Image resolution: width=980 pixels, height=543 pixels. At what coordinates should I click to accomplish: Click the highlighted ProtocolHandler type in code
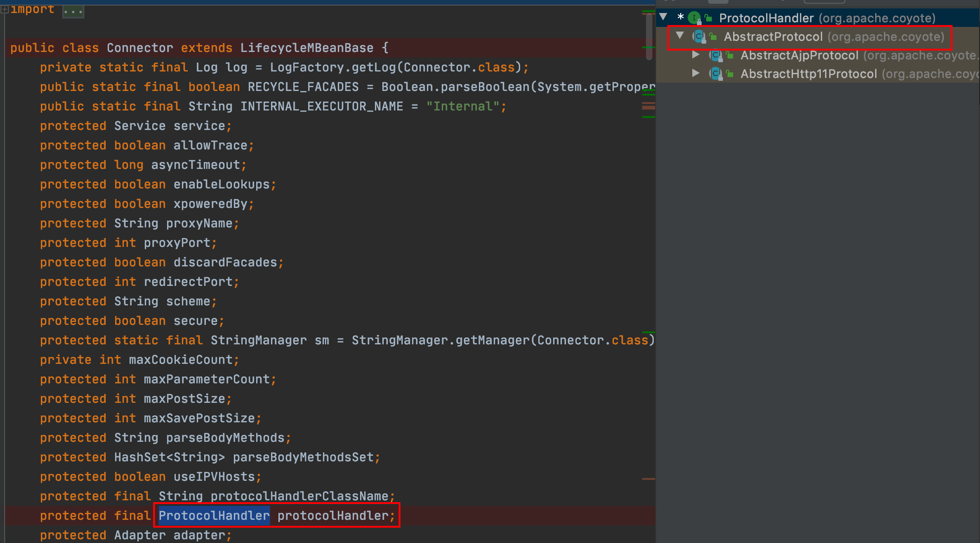tap(214, 516)
